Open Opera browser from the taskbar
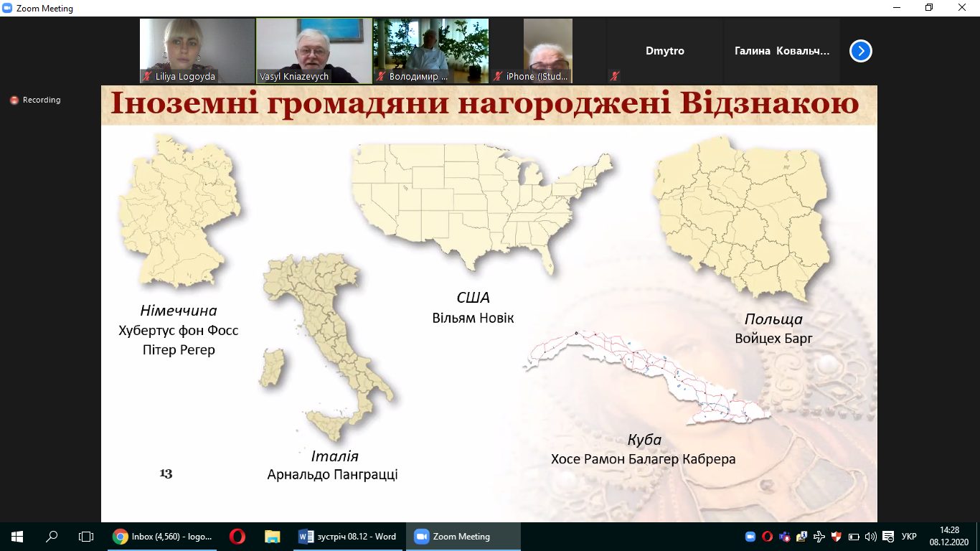This screenshot has height=551, width=980. (237, 537)
